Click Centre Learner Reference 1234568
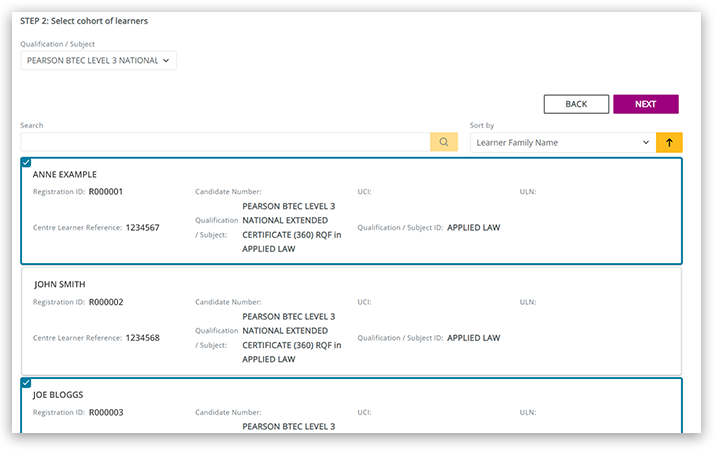719x451 pixels. (x=142, y=337)
